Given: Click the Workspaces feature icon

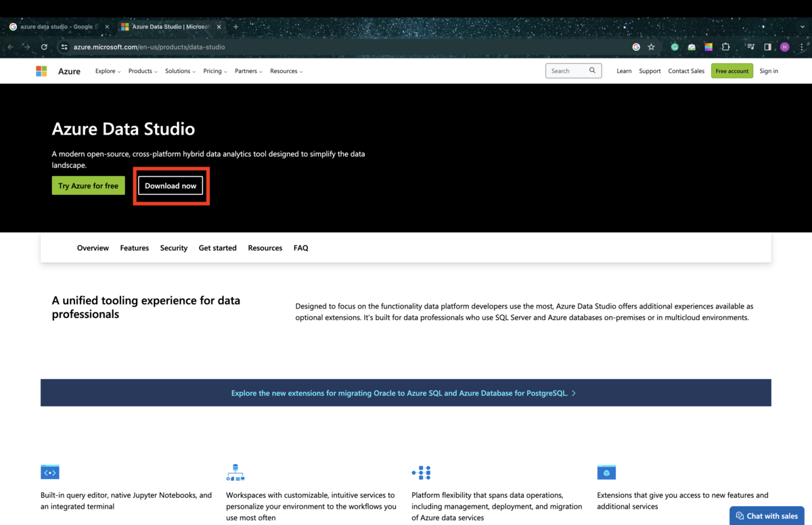Looking at the screenshot, I should click(x=235, y=472).
